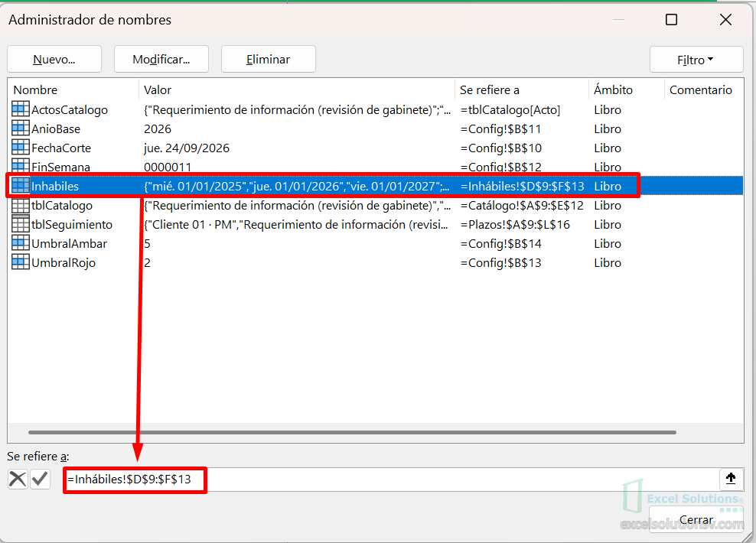
Task: Click the tblSeguimiento value starting 'Cliente 01 · PM'
Action: pos(295,225)
